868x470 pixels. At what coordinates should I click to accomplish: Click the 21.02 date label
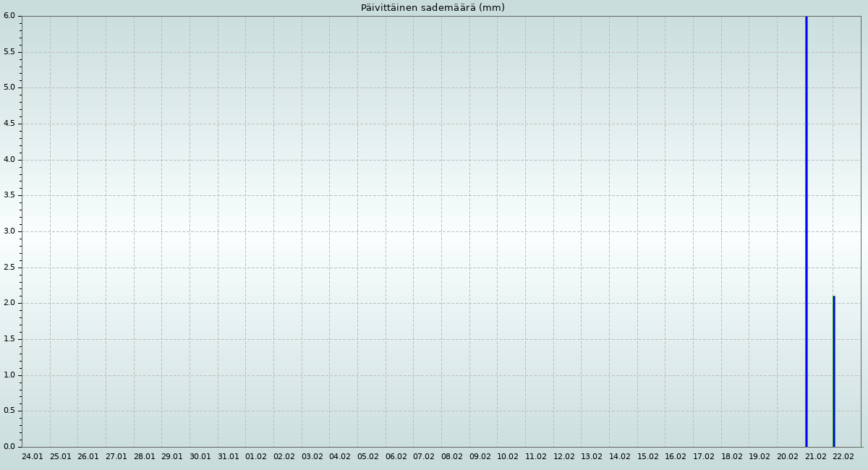coord(815,457)
